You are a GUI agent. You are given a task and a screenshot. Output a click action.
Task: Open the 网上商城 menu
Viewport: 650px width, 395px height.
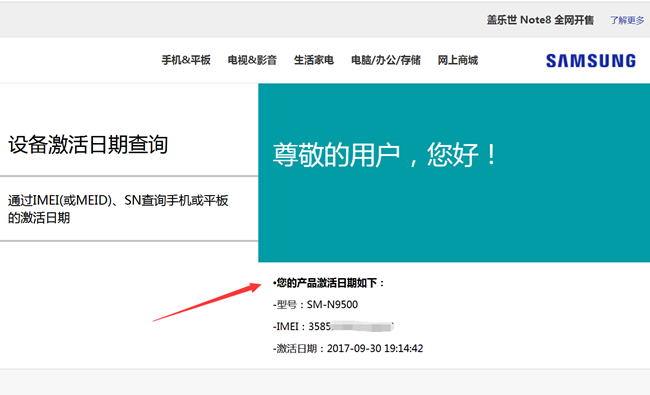click(x=458, y=60)
